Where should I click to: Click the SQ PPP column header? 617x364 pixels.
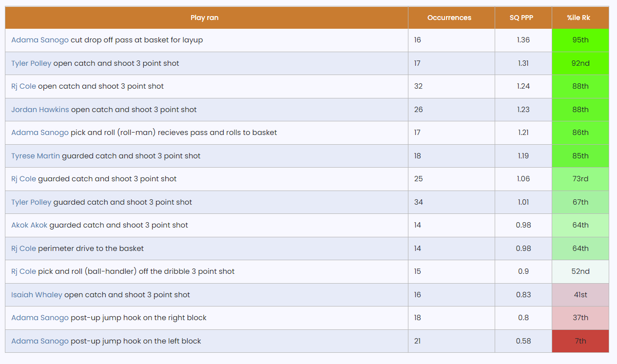521,18
